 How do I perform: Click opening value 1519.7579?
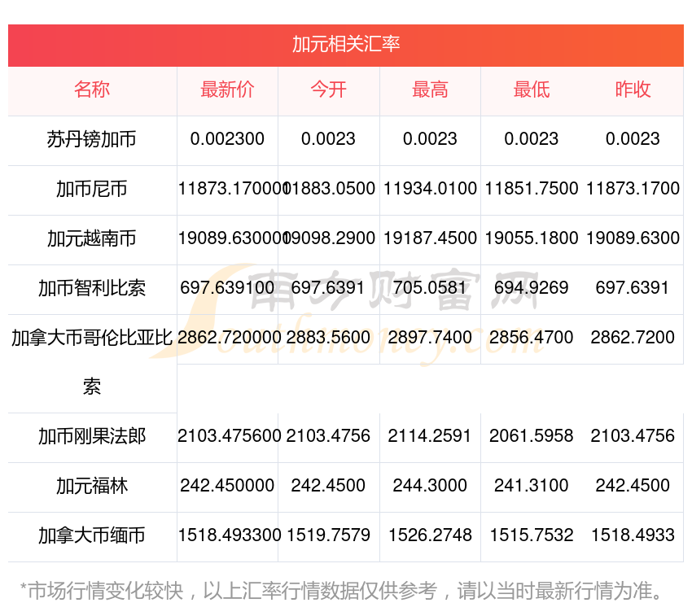pos(328,535)
